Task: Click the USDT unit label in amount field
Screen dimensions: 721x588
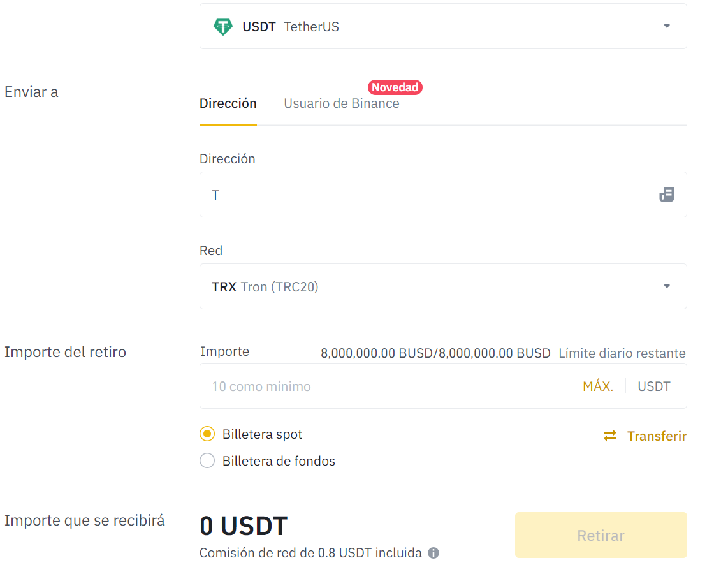Action: pos(654,386)
